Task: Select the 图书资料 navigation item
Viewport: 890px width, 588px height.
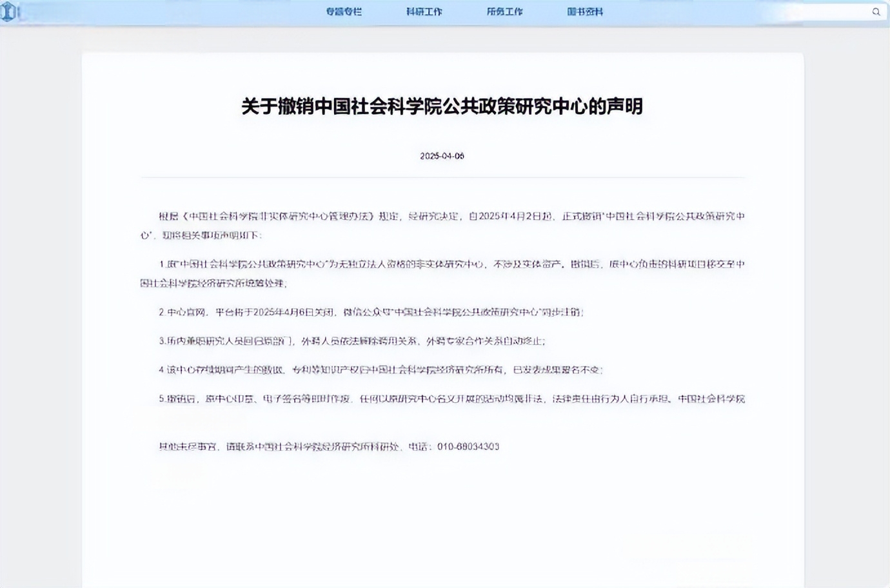Action: pos(585,12)
